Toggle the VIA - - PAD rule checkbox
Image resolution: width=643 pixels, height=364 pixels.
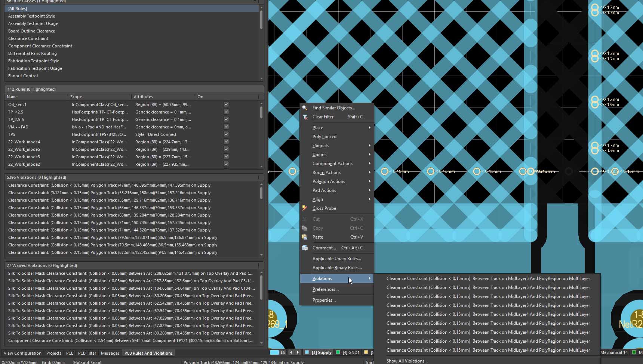[x=226, y=127]
